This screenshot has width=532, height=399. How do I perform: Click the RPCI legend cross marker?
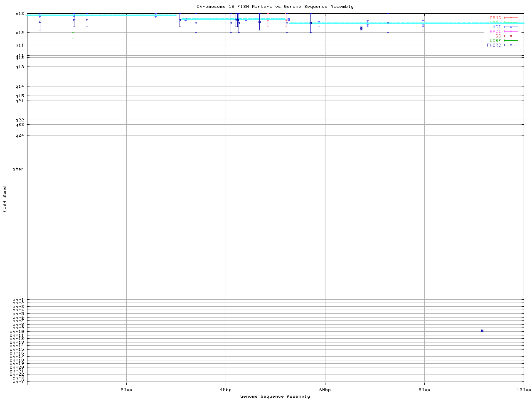[x=511, y=32]
